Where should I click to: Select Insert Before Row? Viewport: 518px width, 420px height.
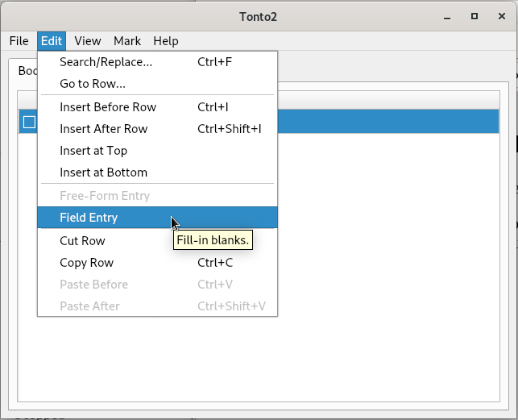coord(108,107)
